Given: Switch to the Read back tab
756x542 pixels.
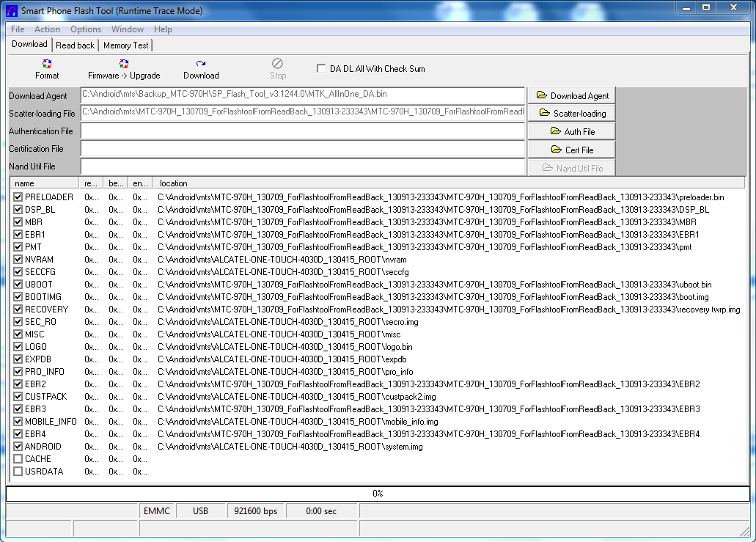Looking at the screenshot, I should point(75,45).
